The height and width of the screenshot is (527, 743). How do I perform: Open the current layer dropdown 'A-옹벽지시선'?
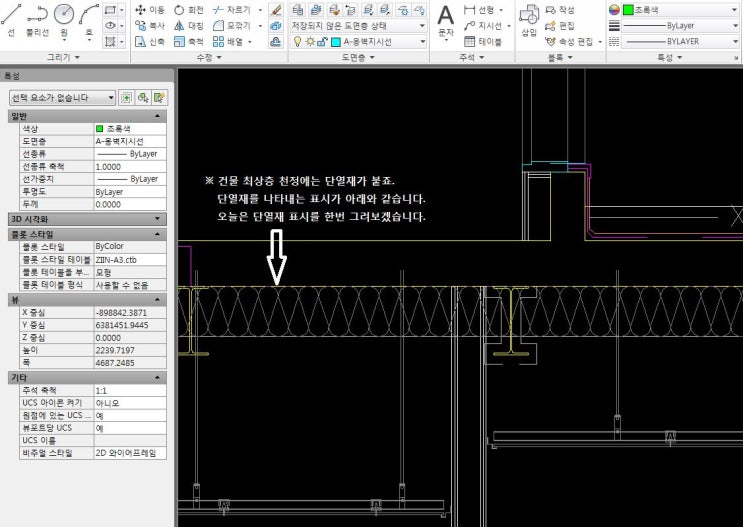point(358,42)
